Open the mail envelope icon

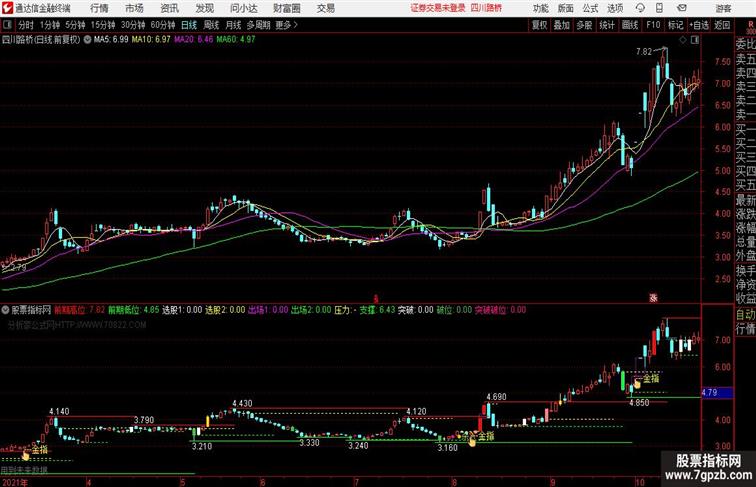point(682,8)
